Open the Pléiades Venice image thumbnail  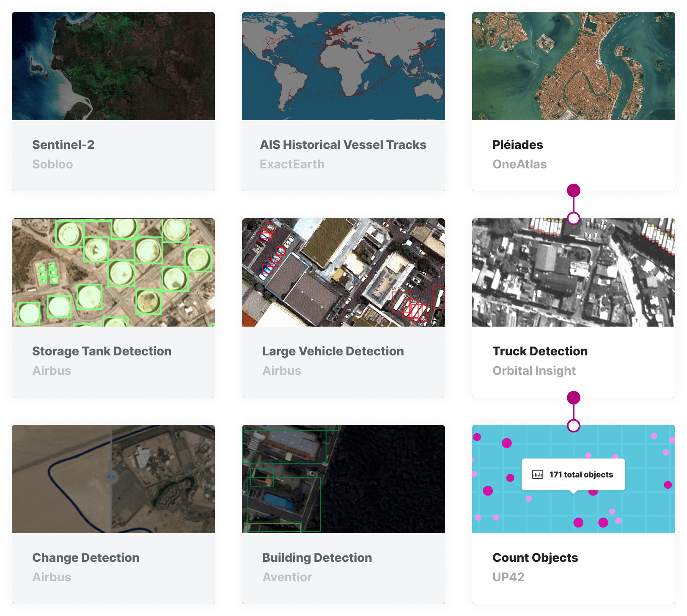(574, 66)
